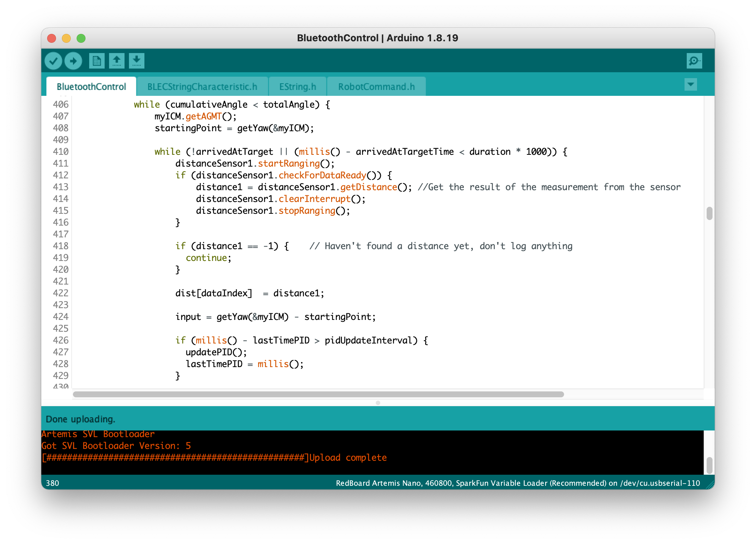The image size is (756, 544).
Task: Click 'startingPoint = getYaw(&myICM);' line
Action: (x=234, y=128)
